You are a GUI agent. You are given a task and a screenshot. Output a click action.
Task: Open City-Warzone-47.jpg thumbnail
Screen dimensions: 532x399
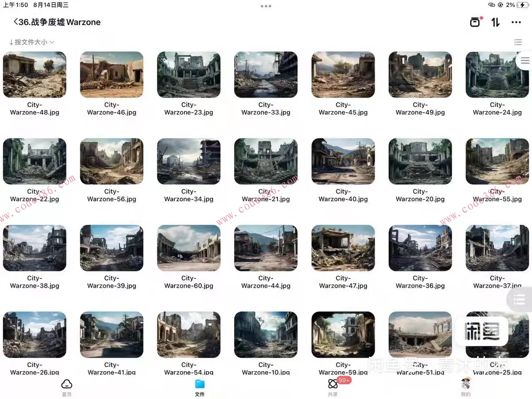coord(343,248)
